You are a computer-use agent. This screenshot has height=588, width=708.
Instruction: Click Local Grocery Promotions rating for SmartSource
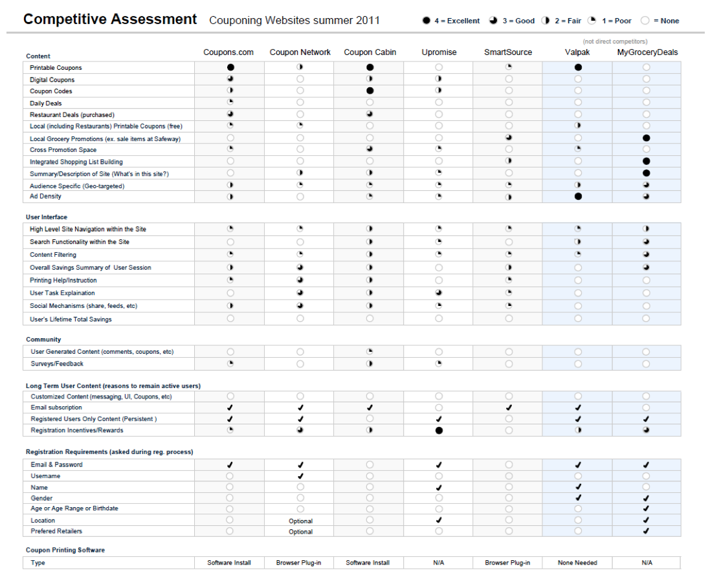point(509,138)
